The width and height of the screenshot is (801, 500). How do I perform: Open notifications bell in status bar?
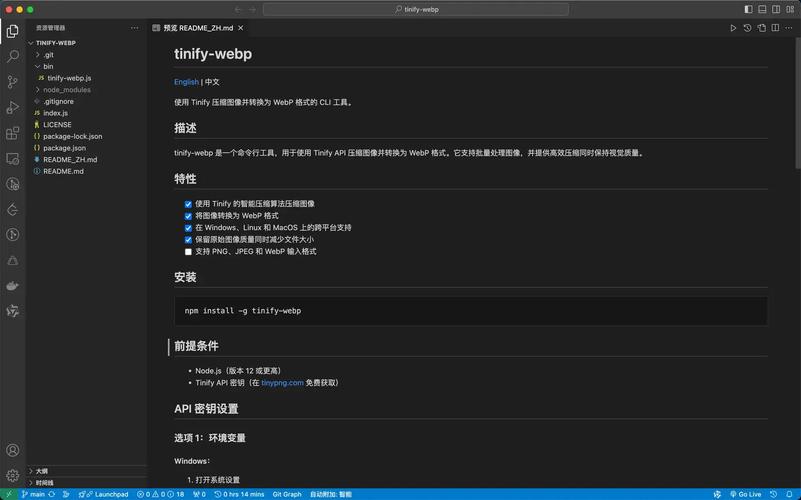[x=789, y=494]
